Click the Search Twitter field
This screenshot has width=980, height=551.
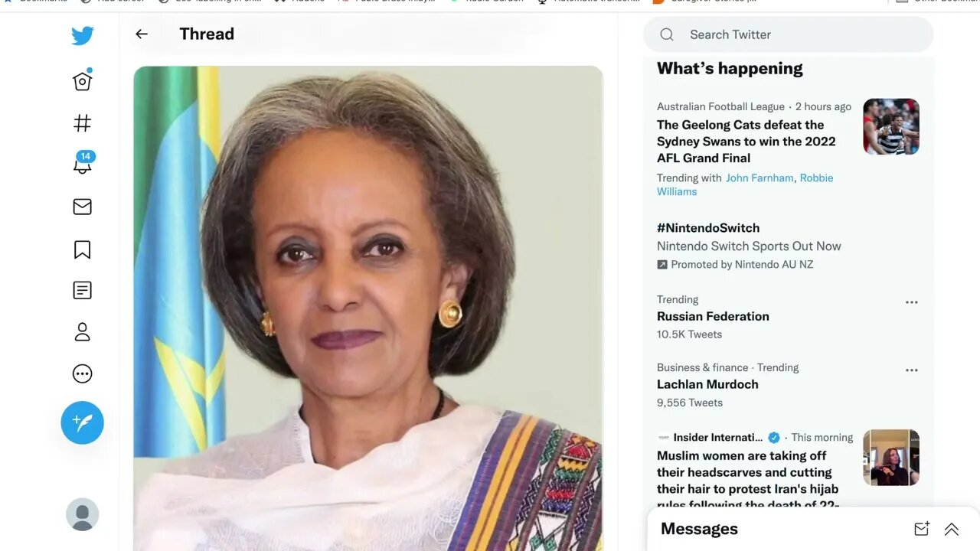(x=789, y=34)
